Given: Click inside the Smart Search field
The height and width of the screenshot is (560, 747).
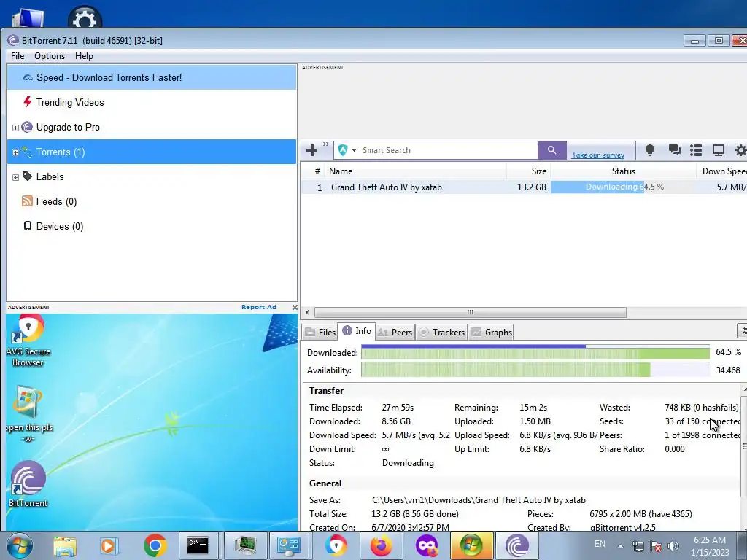Looking at the screenshot, I should (x=448, y=150).
